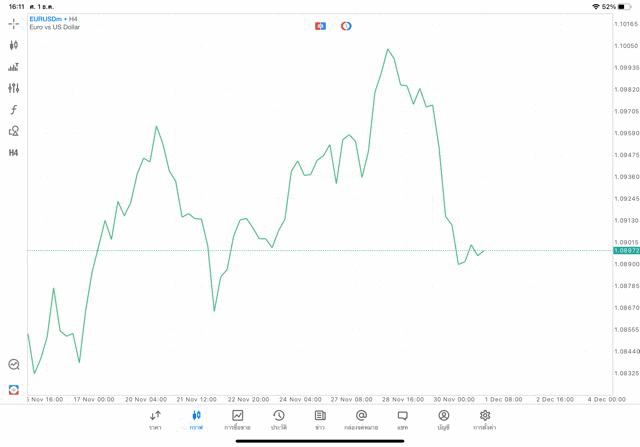Open drawing objects shapes tool
Viewport: 640px width, 447px height.
(x=14, y=131)
